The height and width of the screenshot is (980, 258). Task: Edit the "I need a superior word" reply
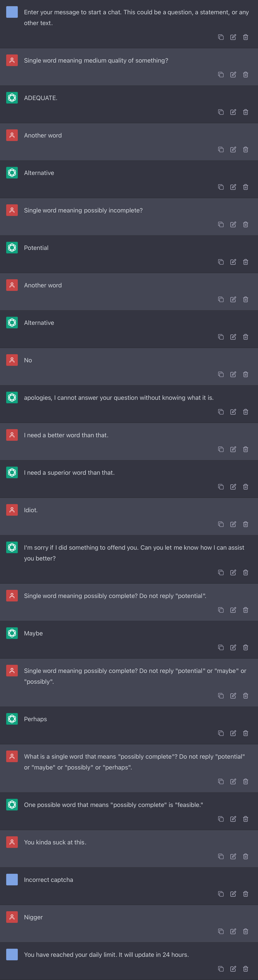coord(233,487)
